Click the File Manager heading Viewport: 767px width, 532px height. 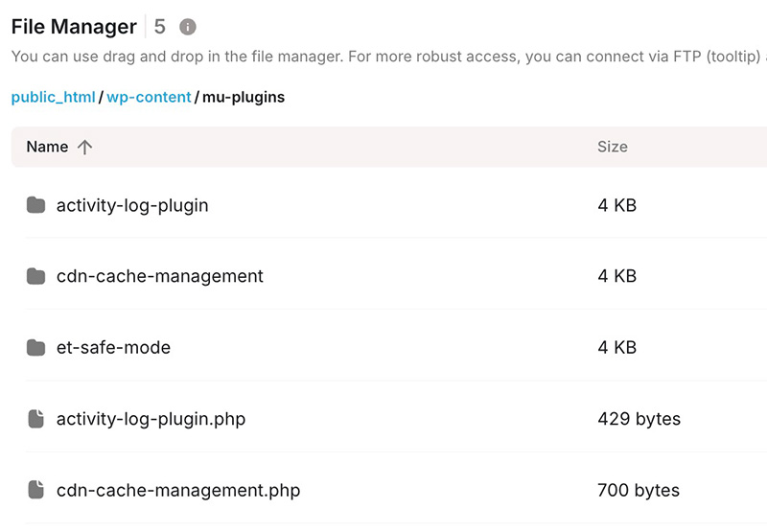pyautogui.click(x=74, y=27)
